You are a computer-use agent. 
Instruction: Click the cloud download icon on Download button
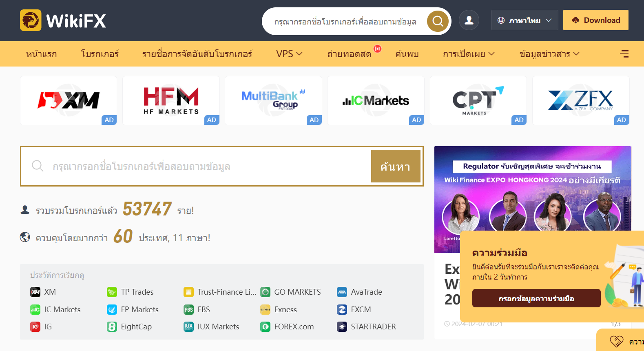[x=575, y=20]
